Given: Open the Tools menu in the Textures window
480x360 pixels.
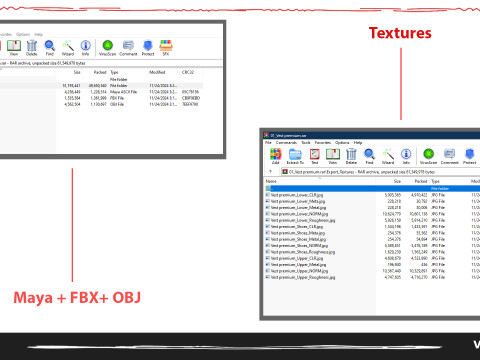Looking at the screenshot, I should [x=306, y=143].
